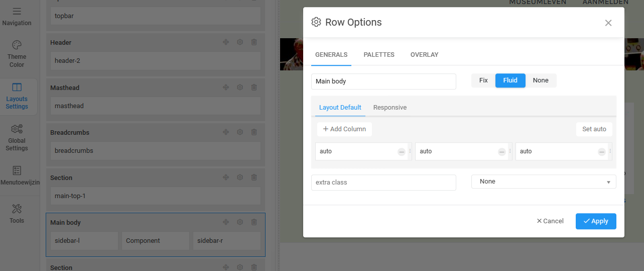Remove the first auto column
The width and height of the screenshot is (644, 271).
(402, 152)
